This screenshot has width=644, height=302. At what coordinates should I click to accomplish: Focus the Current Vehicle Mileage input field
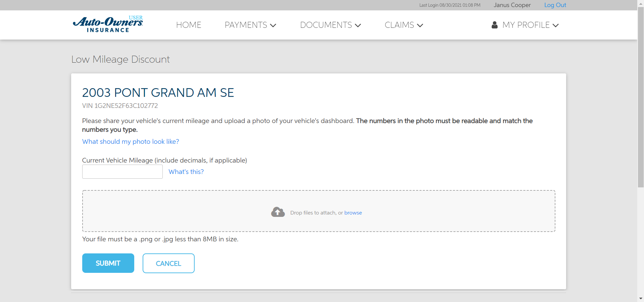coord(122,172)
